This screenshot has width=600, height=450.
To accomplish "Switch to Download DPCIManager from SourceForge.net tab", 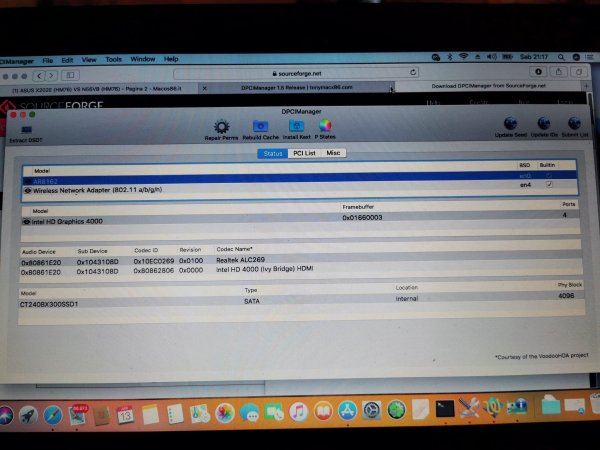I will [x=488, y=86].
